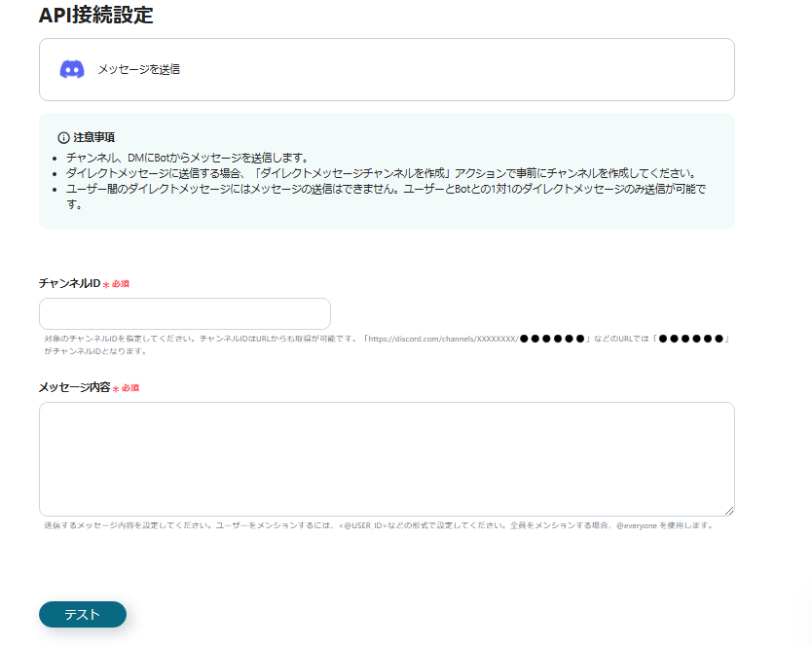812x647 pixels.
Task: Click the 注意事項 info icon
Action: 63,138
